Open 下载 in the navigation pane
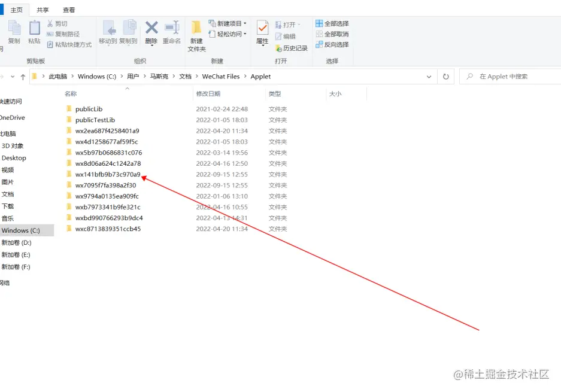 pos(8,206)
